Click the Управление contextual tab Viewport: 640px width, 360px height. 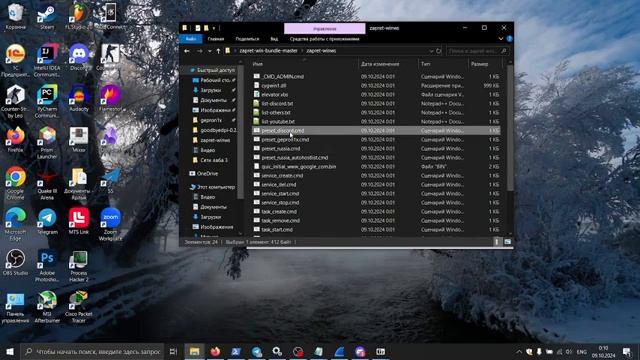324,29
